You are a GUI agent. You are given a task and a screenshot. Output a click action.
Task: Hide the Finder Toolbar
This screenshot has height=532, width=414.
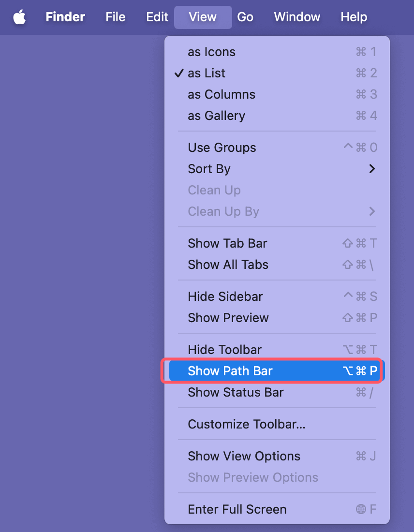click(223, 350)
